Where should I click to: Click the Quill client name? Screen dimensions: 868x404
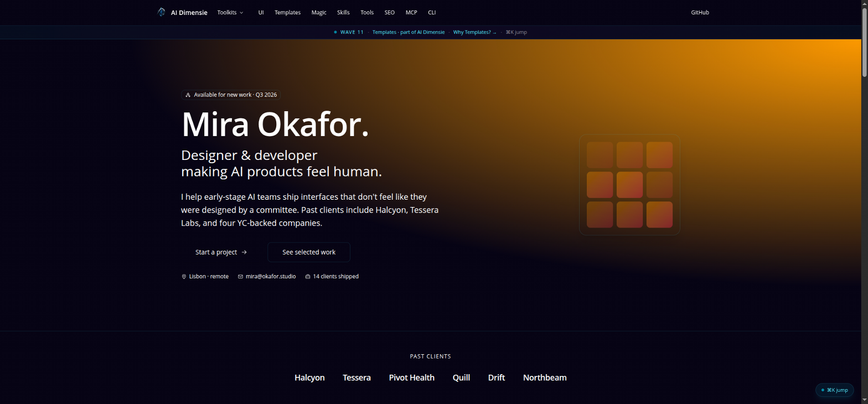point(461,377)
